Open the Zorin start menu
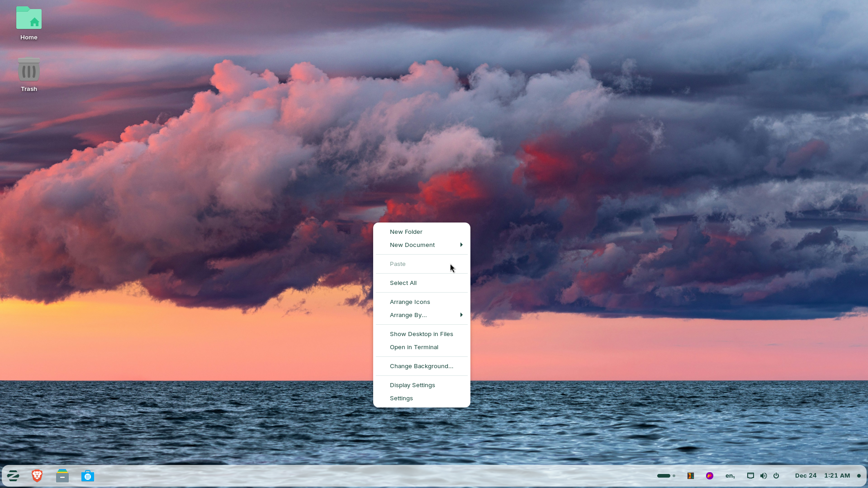The image size is (868, 488). pyautogui.click(x=13, y=475)
